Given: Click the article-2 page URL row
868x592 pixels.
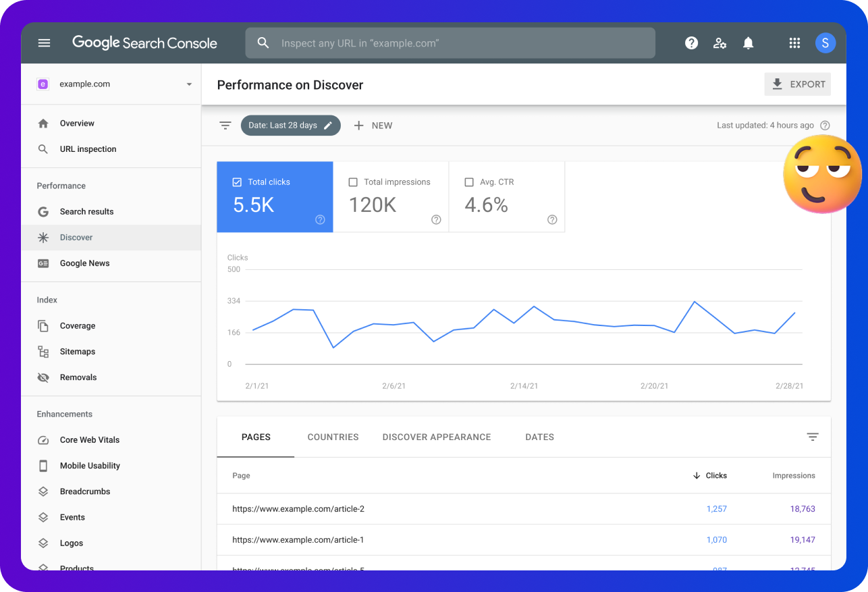Looking at the screenshot, I should click(298, 509).
